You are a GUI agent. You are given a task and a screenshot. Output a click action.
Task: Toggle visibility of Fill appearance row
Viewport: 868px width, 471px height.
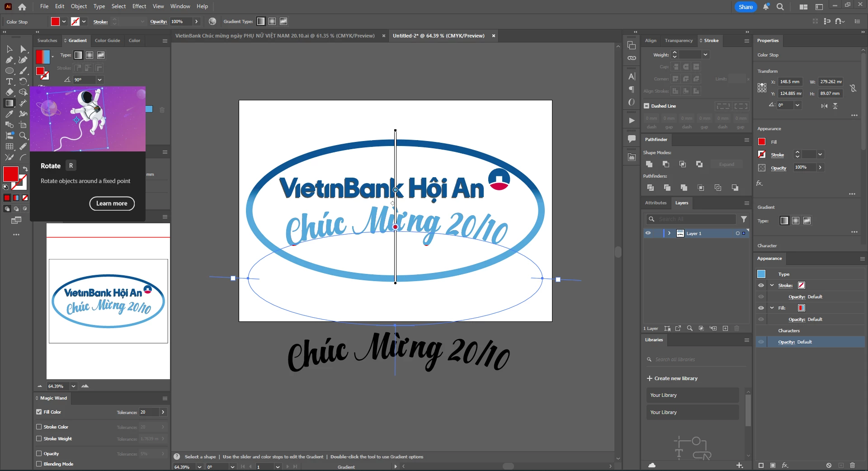coord(761,308)
